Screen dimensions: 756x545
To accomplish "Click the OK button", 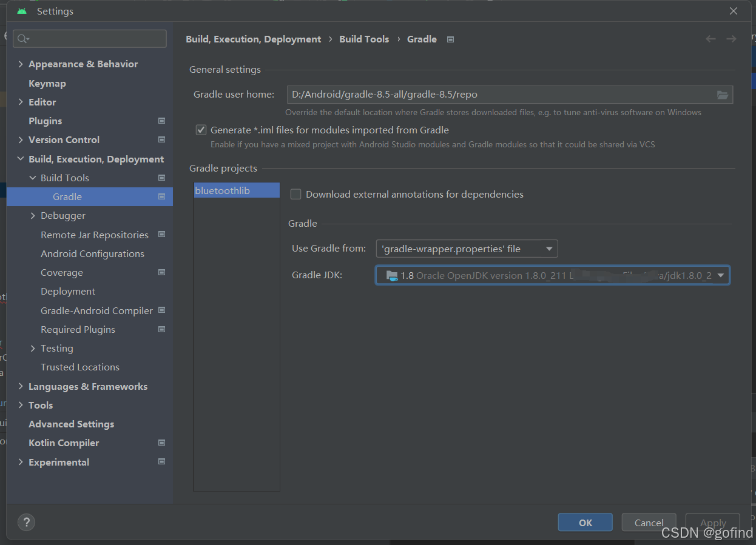I will coord(586,523).
